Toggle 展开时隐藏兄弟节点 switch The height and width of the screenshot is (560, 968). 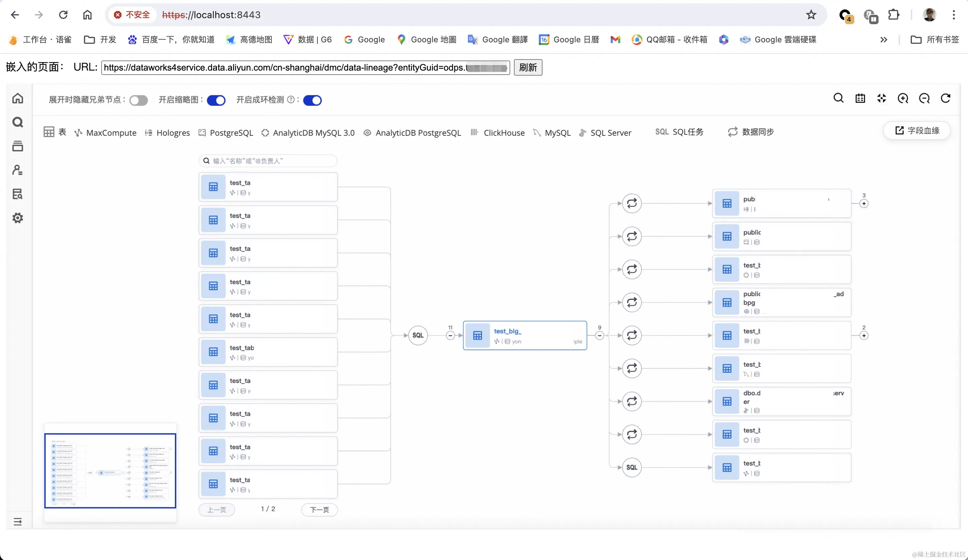pos(138,101)
